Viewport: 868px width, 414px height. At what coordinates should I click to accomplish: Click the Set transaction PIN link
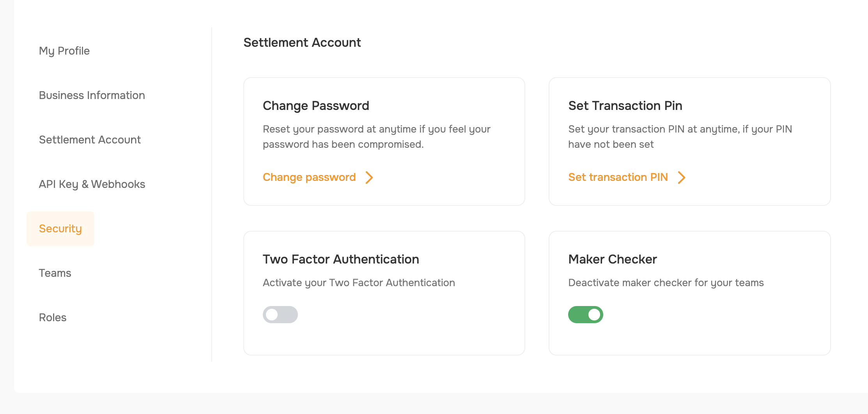pos(618,177)
